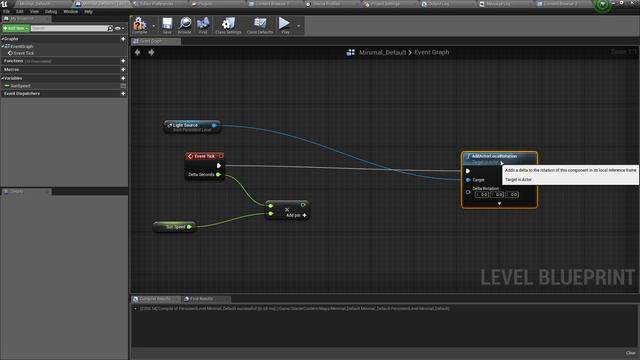The height and width of the screenshot is (360, 640).
Task: Open the Compile options dropdown arrow
Action: [153, 26]
